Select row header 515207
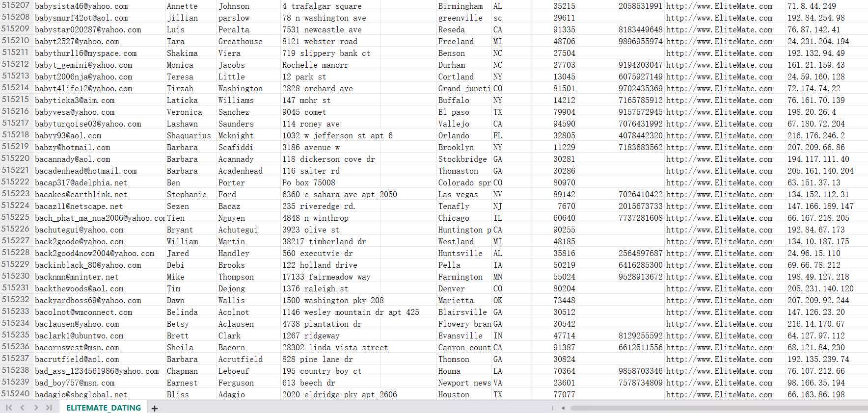Screen dimensions: 868x413 click(16, 5)
